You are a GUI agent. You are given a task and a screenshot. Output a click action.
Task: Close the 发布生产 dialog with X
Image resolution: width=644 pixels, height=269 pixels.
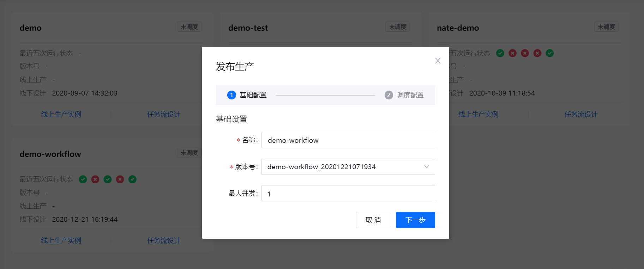(438, 61)
